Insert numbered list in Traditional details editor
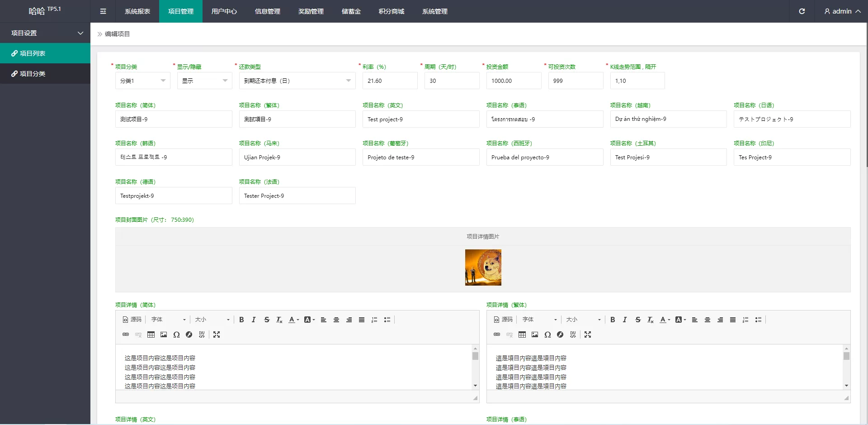Viewport: 868px width, 425px height. [745, 320]
